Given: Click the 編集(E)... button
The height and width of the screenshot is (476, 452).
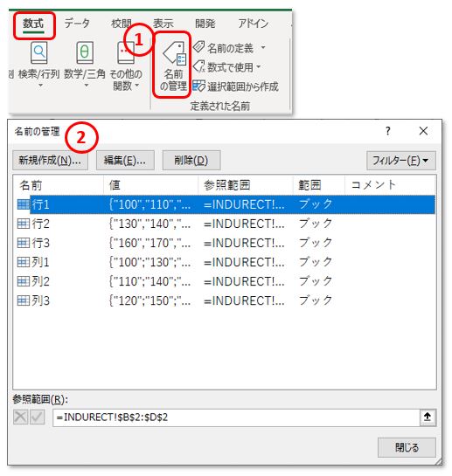Looking at the screenshot, I should pos(125,161).
